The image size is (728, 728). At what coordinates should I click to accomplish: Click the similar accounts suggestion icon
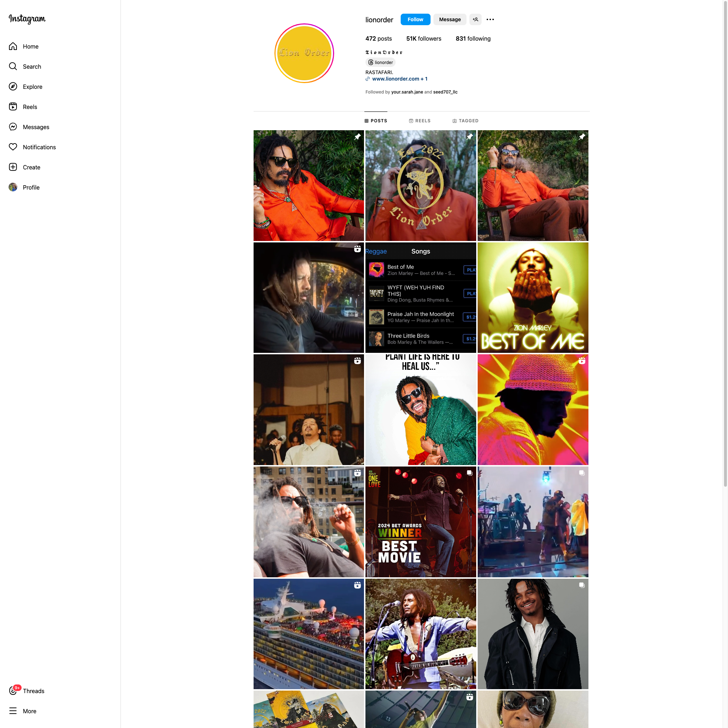(x=476, y=19)
